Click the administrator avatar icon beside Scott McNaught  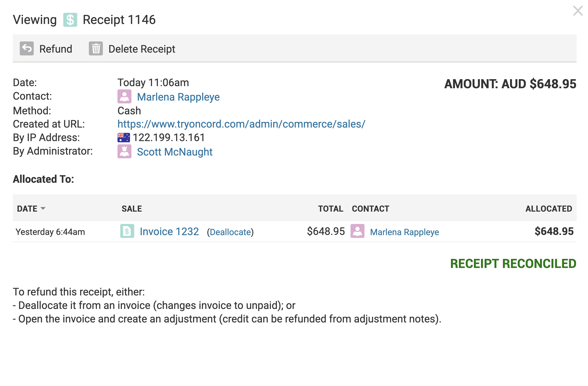coord(124,151)
